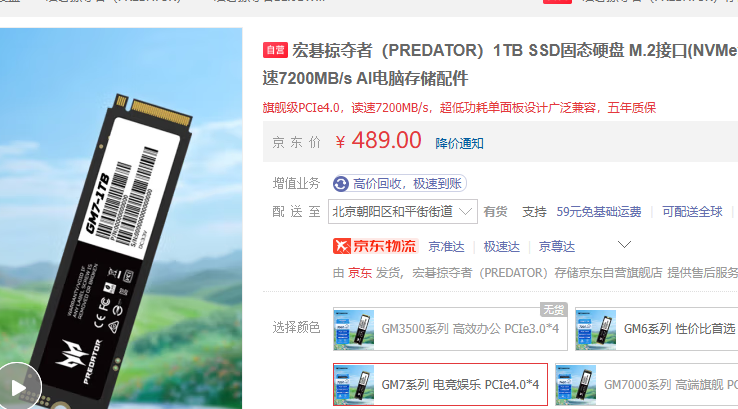Viewport: 738px width, 409px height.
Task: Expand the logistics options chevron
Action: (x=624, y=245)
